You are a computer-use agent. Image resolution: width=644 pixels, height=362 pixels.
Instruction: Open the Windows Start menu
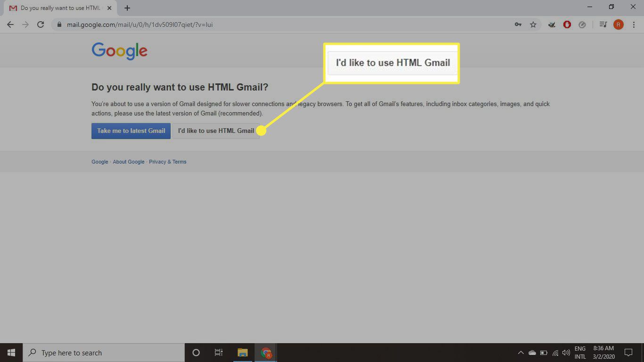pos(11,353)
